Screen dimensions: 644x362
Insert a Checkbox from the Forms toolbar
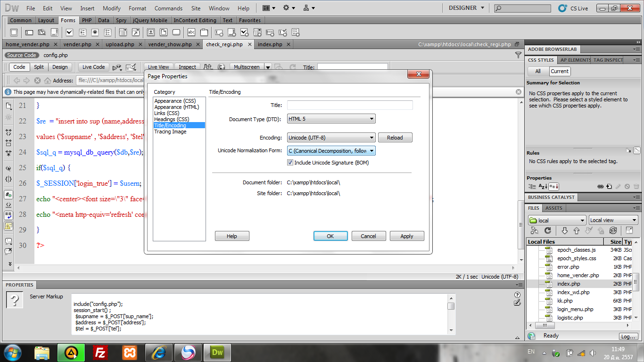pos(70,33)
